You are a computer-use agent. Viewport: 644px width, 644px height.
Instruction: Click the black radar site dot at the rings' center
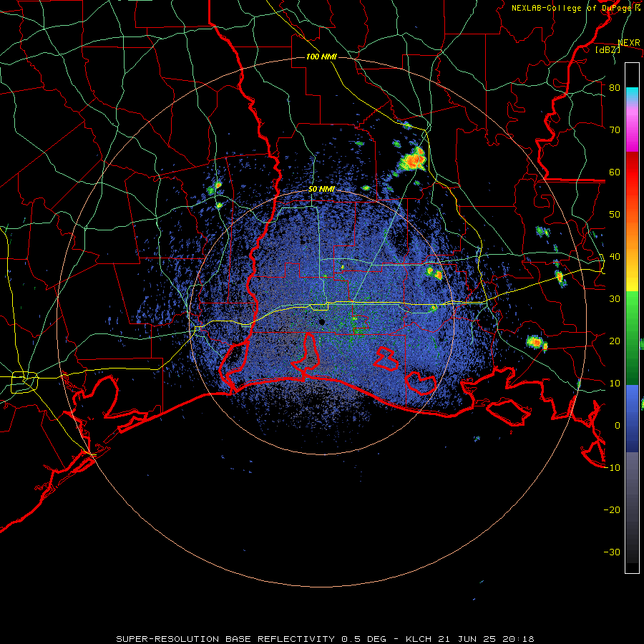click(x=322, y=321)
